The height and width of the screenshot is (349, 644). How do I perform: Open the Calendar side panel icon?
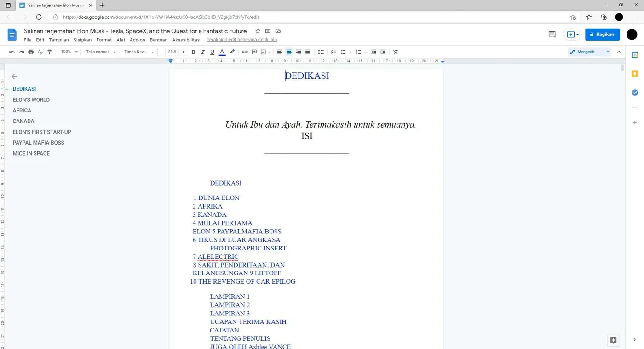(635, 55)
